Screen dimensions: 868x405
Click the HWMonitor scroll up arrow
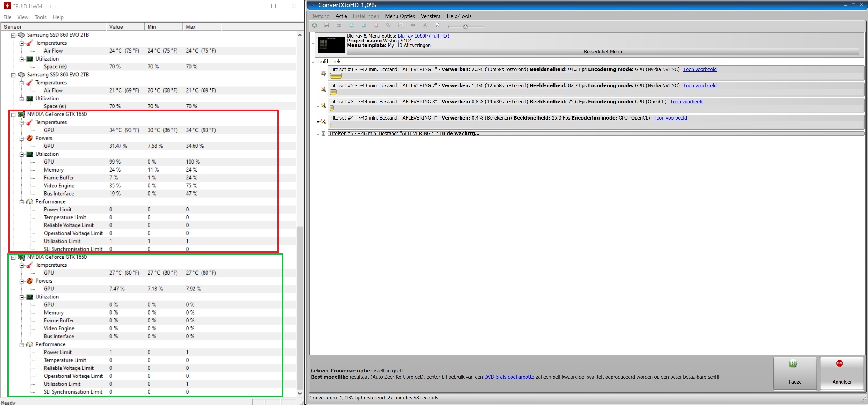pos(300,35)
